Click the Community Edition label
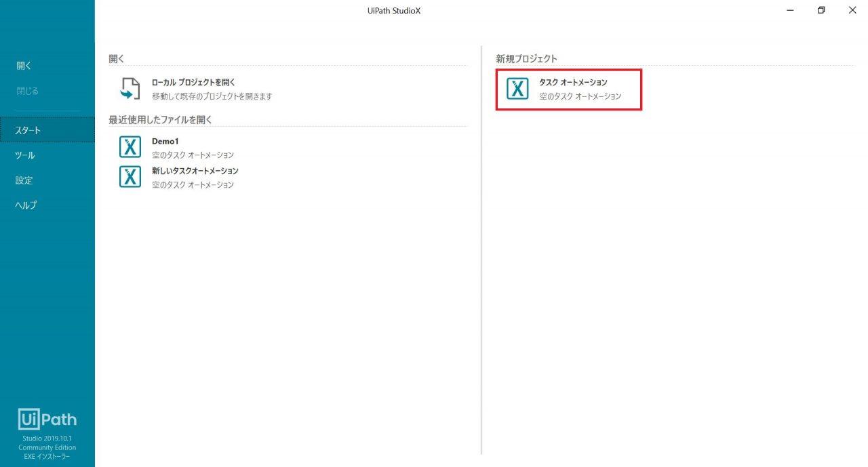Viewport: 868px width, 467px height. point(47,447)
